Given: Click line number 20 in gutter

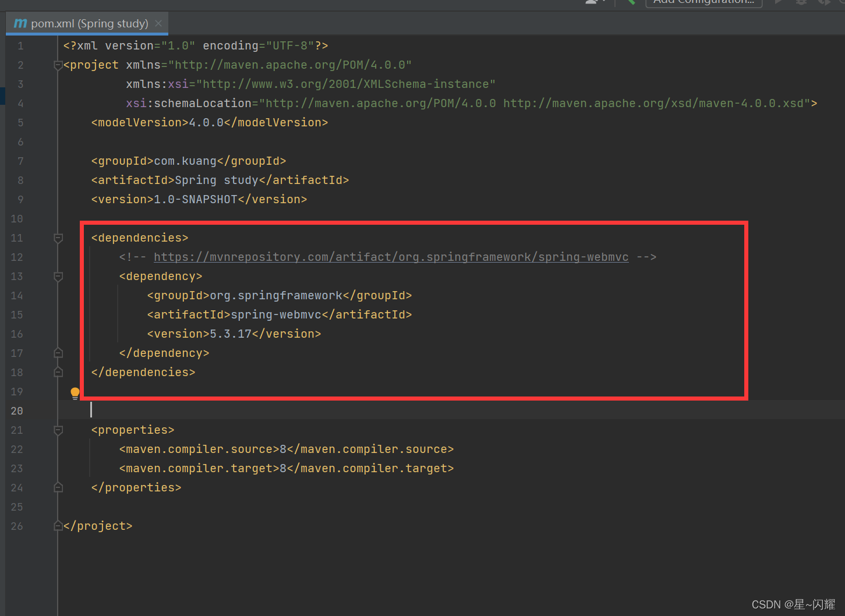Looking at the screenshot, I should click(x=17, y=410).
